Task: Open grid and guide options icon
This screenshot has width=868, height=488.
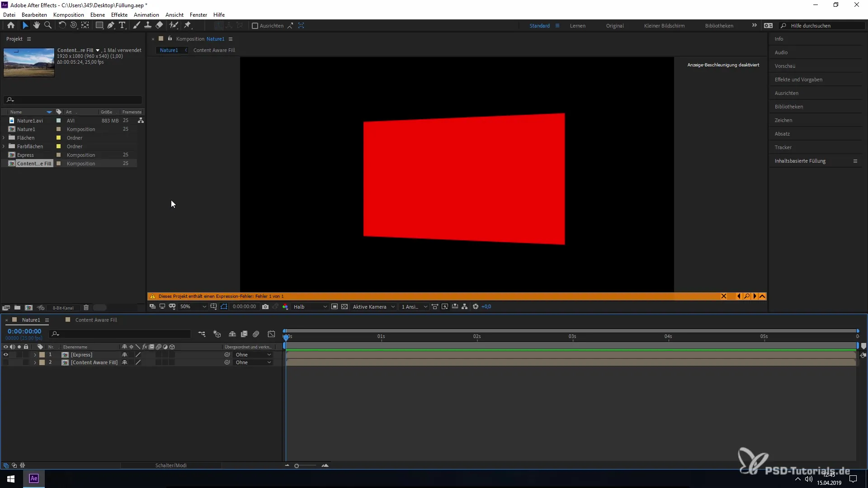Action: (x=214, y=307)
